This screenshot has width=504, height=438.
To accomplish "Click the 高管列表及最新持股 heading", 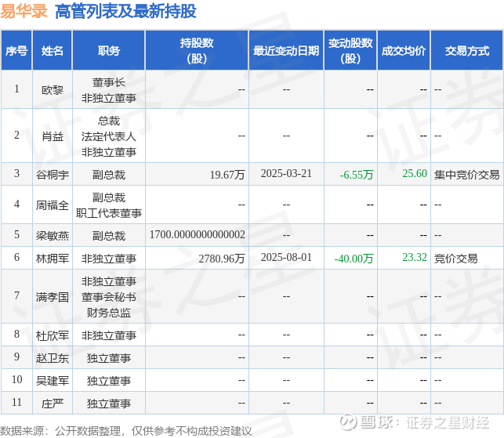I will tap(125, 11).
